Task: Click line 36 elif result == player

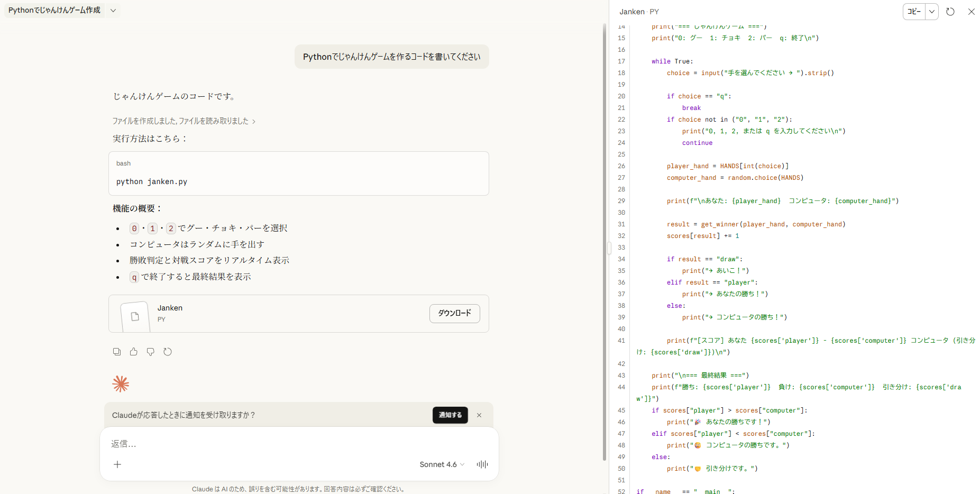Action: (x=712, y=282)
